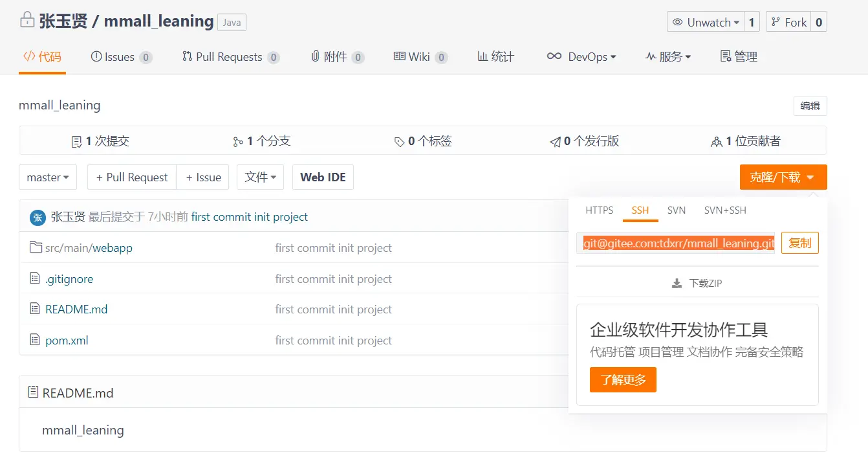Click the watcher count 1
The width and height of the screenshot is (868, 461).
tap(752, 22)
